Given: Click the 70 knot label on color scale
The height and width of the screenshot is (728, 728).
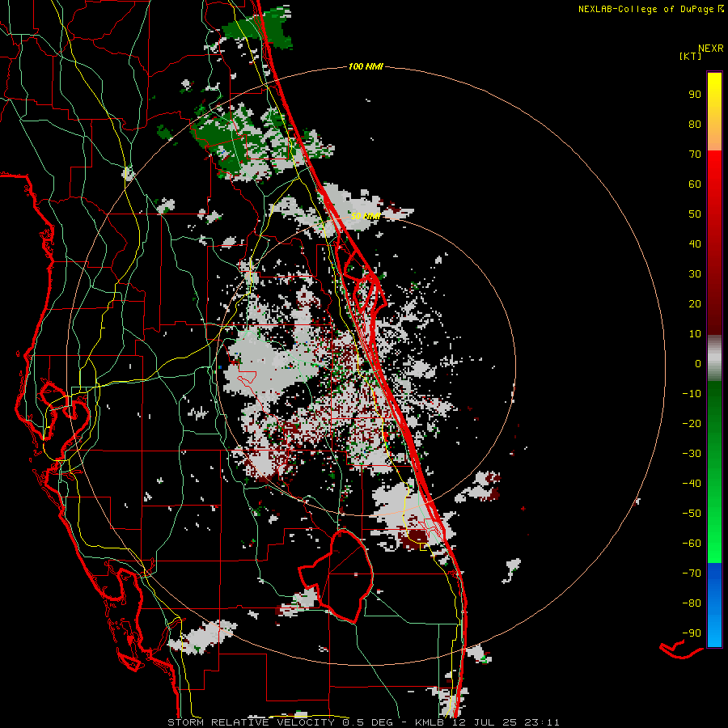Looking at the screenshot, I should click(695, 154).
